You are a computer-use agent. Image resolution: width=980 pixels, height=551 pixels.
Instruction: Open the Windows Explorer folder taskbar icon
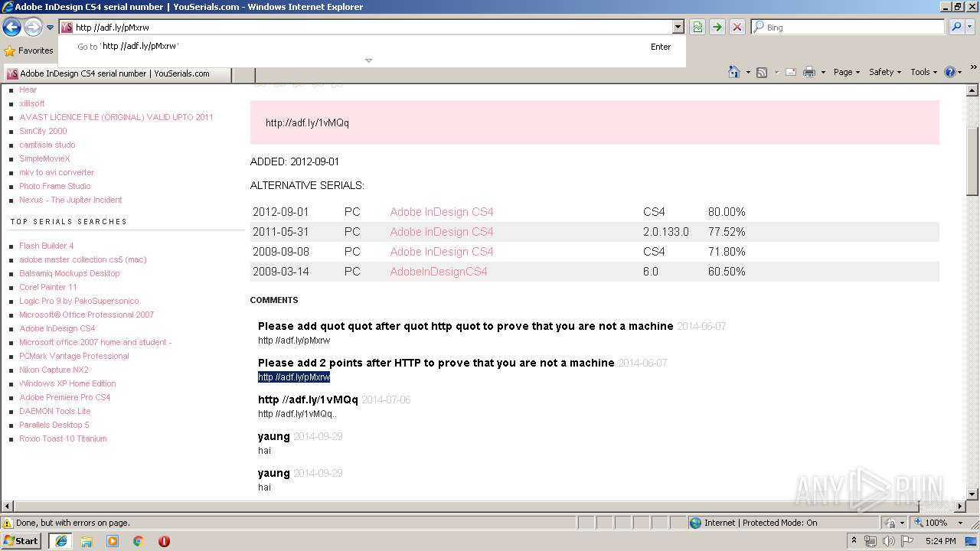coord(87,541)
